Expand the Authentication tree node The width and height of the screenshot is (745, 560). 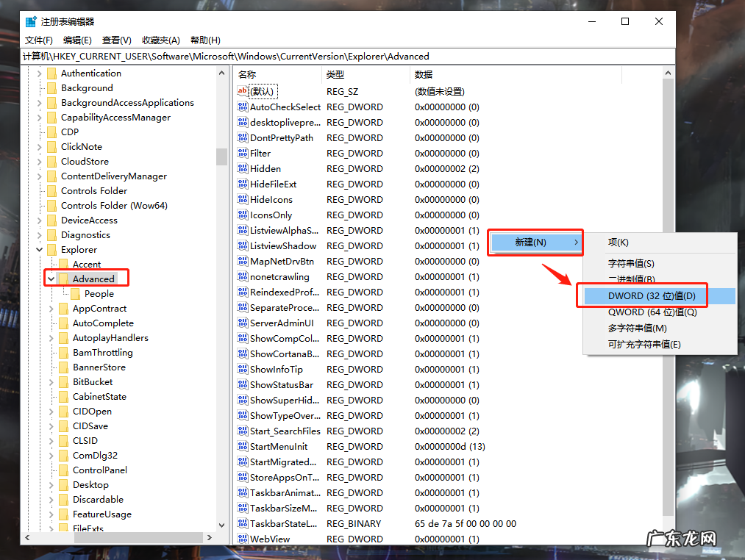(x=40, y=73)
